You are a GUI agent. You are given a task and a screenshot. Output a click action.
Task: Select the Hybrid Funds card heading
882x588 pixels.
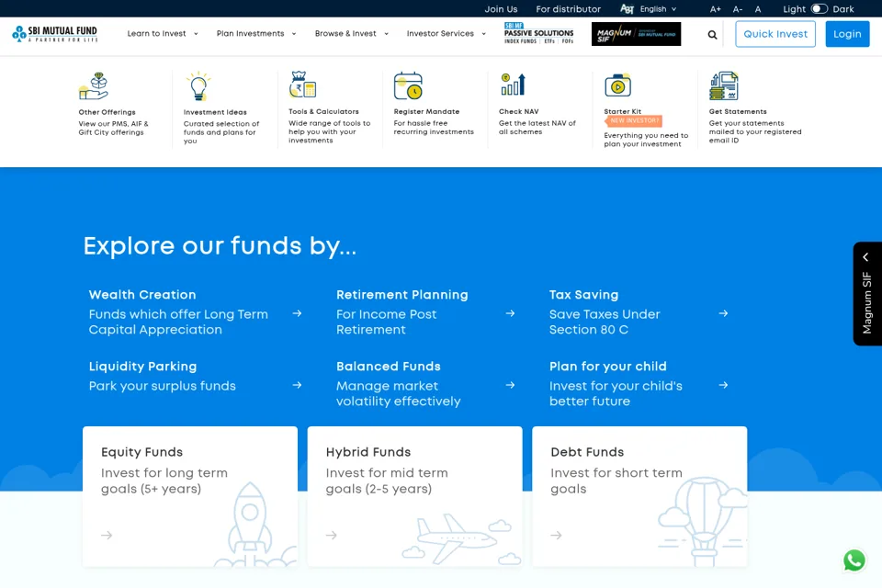367,452
